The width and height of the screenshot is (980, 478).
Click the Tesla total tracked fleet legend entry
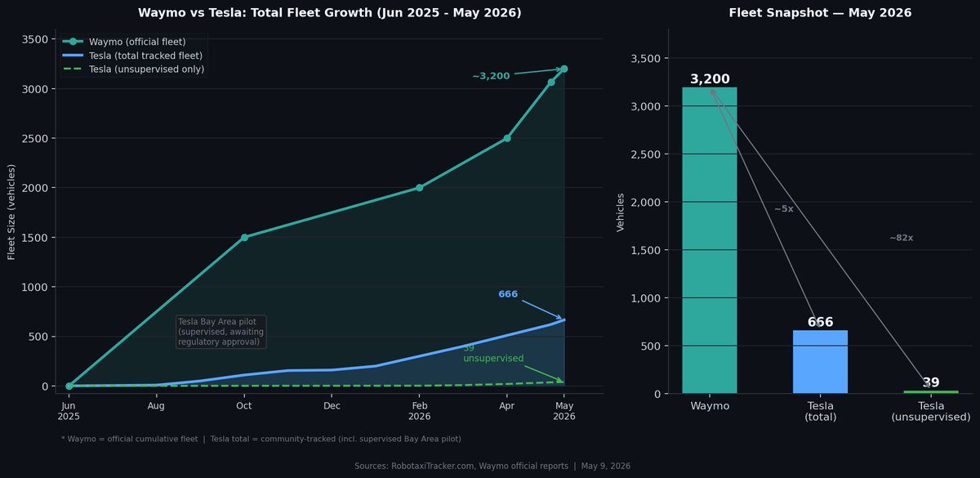point(133,55)
